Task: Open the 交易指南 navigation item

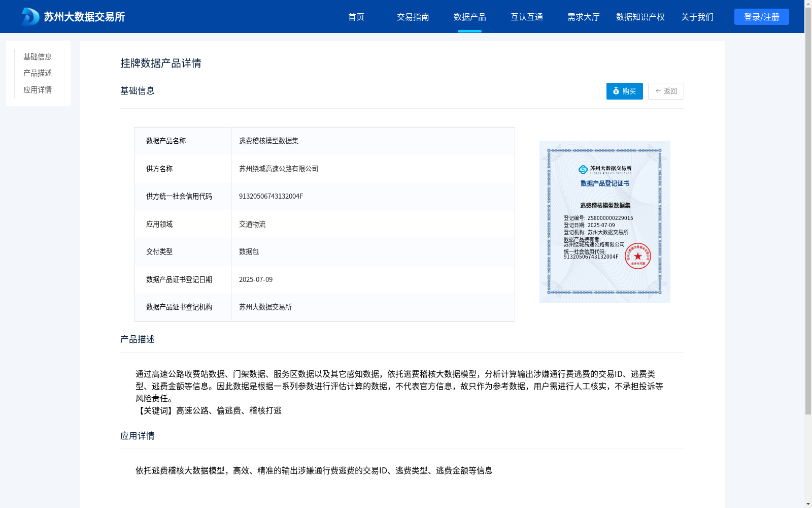Action: [413, 17]
